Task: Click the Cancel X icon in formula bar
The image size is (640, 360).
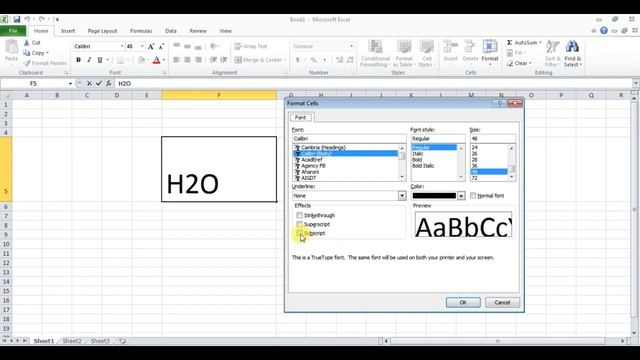Action: [89, 83]
